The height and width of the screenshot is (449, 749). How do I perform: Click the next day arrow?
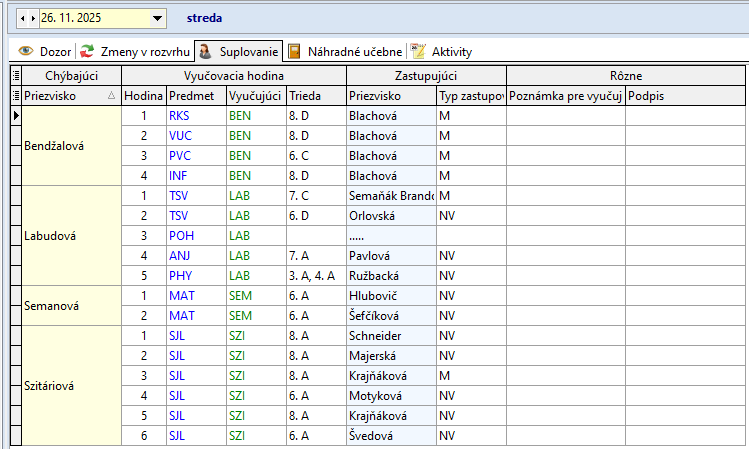point(33,18)
